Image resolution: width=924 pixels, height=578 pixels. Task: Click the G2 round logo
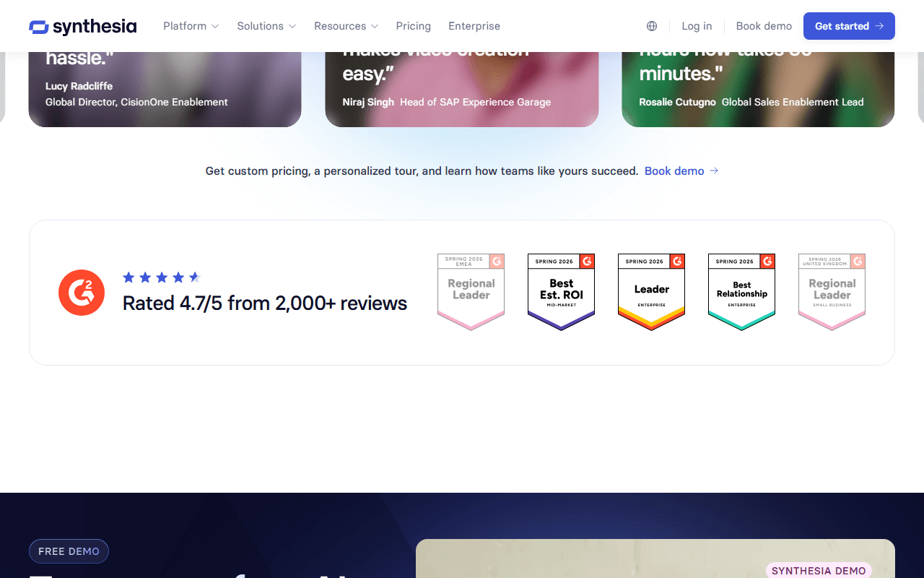click(x=82, y=293)
